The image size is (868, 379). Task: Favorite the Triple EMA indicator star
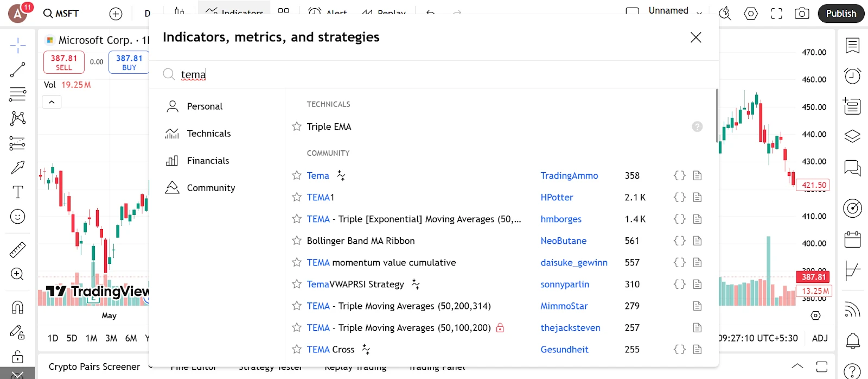pos(297,127)
